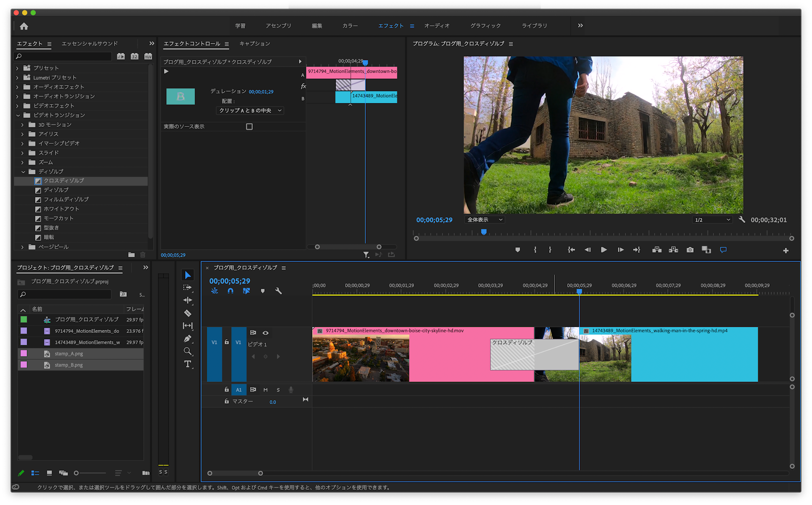Switch to 学習 workspace

click(x=240, y=26)
